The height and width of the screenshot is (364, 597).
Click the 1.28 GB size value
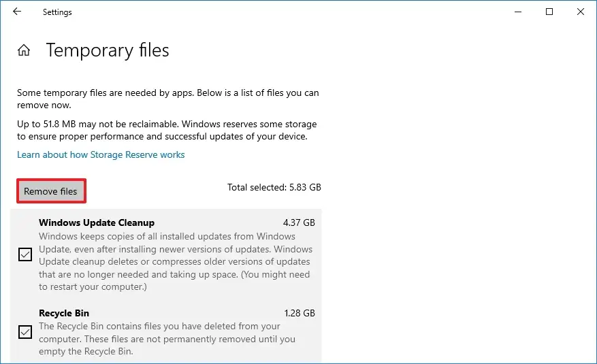point(299,313)
